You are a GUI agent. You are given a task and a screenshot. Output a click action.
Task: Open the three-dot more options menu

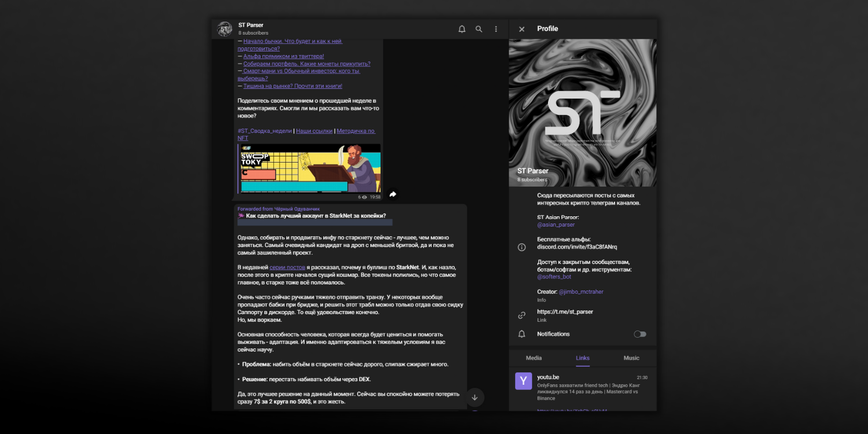point(496,29)
